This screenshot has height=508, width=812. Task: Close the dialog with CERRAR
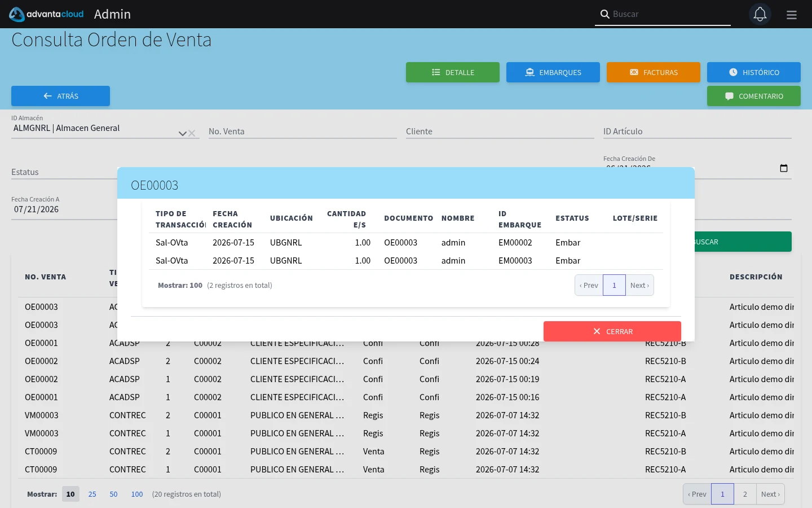click(x=612, y=331)
